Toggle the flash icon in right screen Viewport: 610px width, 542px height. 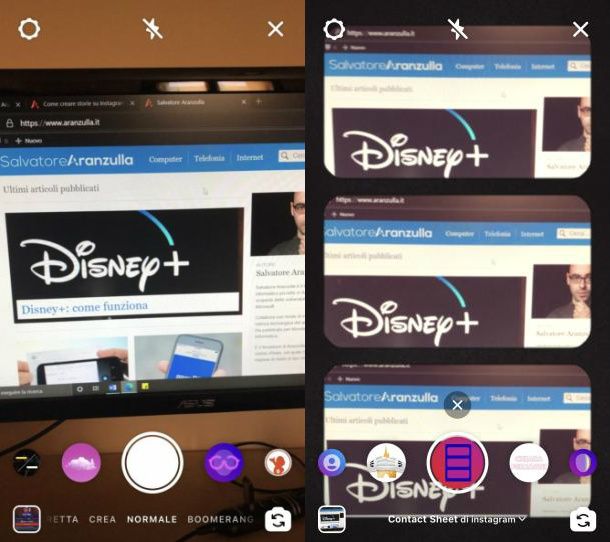tap(457, 29)
